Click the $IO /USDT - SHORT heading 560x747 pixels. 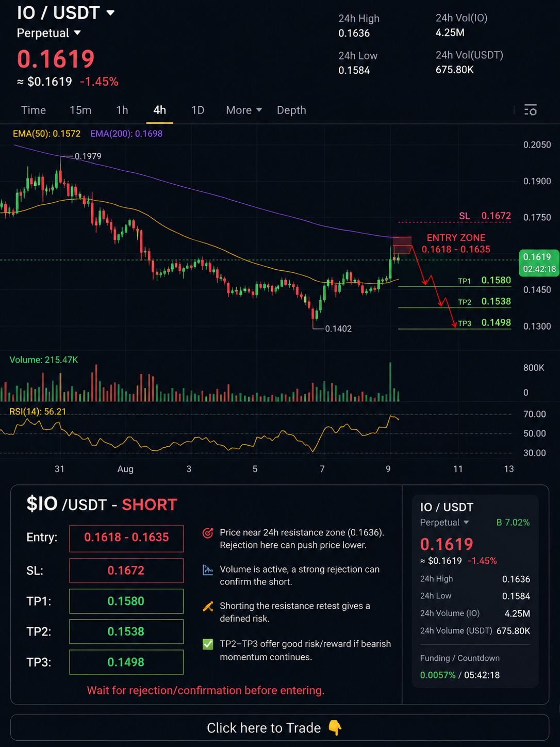point(102,504)
